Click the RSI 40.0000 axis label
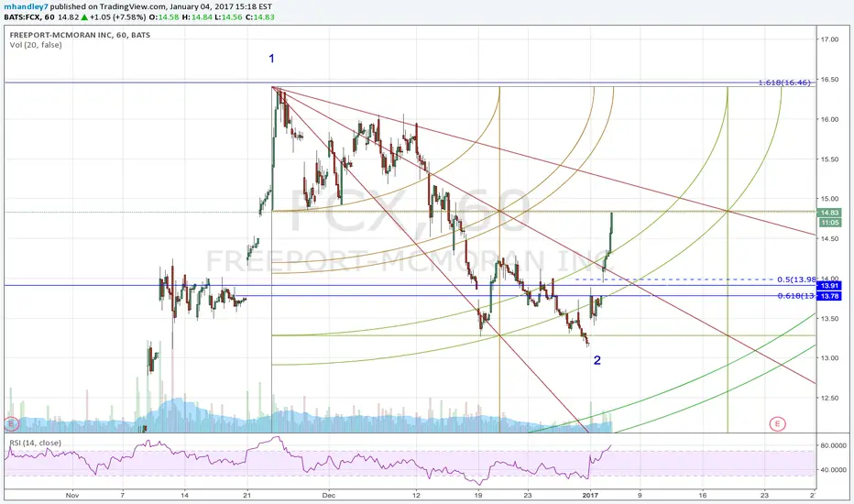 tap(833, 470)
